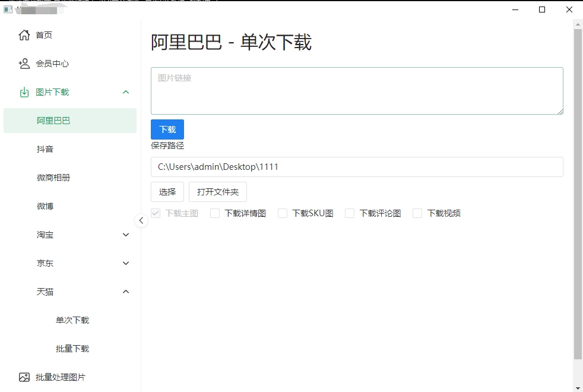Select 阿里巴巴 in the sidebar
This screenshot has height=392, width=583.
[x=70, y=121]
